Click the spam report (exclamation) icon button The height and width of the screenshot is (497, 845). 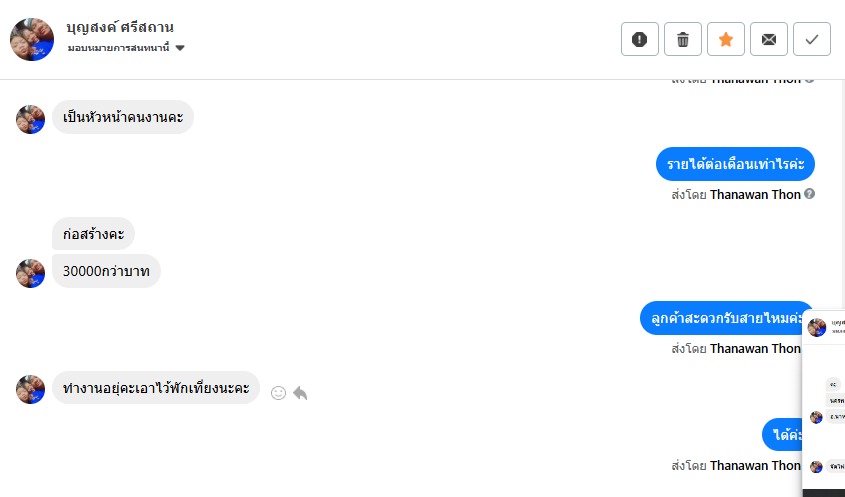pos(640,39)
